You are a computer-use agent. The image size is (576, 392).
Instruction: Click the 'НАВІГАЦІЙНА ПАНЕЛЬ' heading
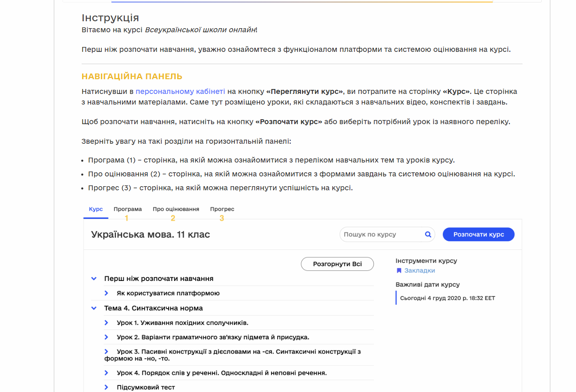[132, 76]
